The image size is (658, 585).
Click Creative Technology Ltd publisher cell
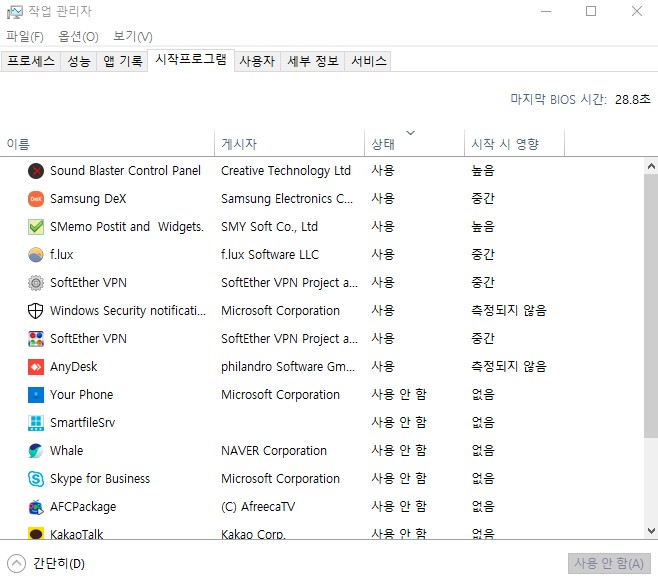click(x=286, y=171)
